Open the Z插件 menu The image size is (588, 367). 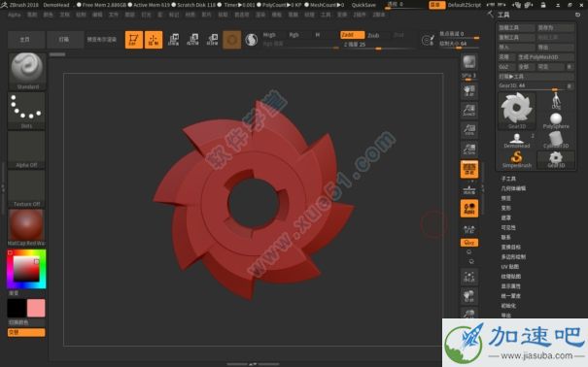pyautogui.click(x=360, y=15)
